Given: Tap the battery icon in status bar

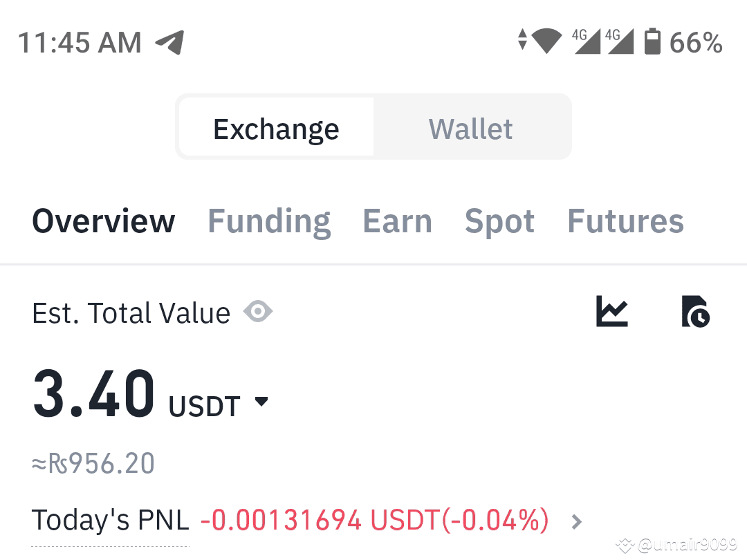Looking at the screenshot, I should click(x=652, y=41).
